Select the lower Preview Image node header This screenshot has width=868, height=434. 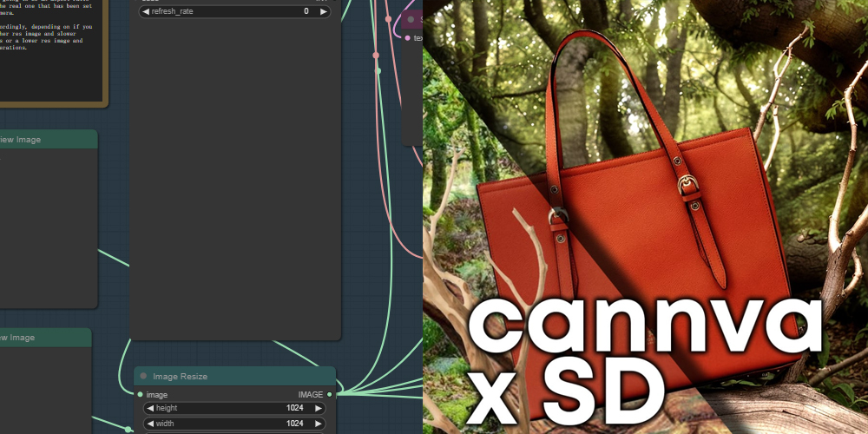[45, 338]
